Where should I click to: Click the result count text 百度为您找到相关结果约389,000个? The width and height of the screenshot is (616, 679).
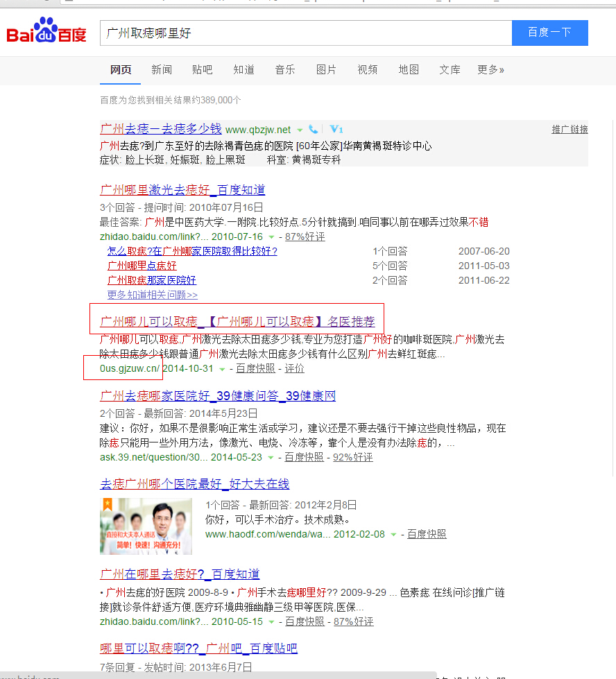(x=171, y=100)
